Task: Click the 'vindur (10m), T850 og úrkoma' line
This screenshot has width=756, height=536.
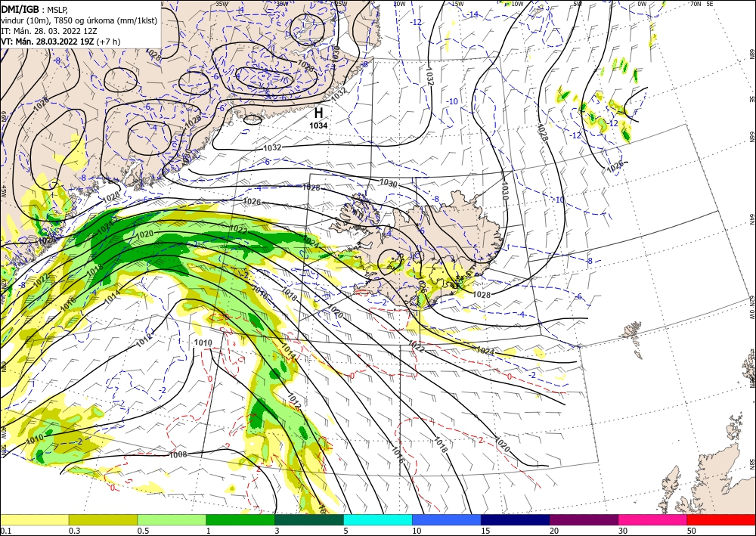Action: pyautogui.click(x=79, y=20)
